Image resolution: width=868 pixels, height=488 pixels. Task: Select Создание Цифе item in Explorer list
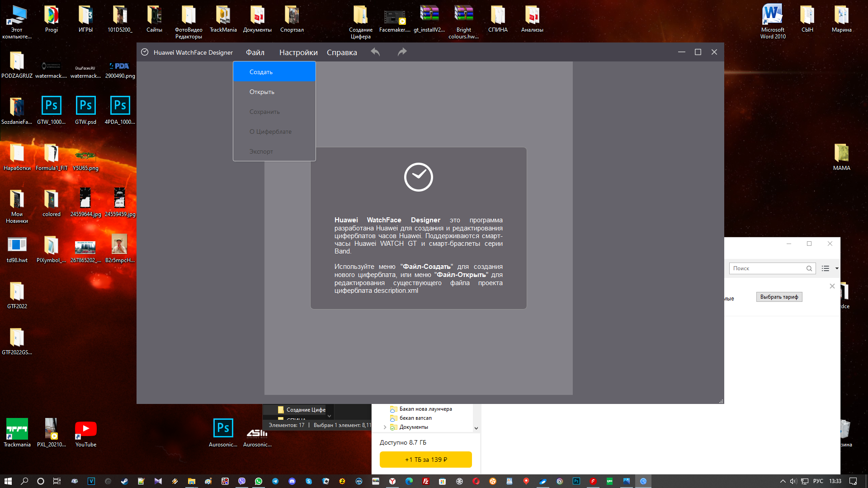pos(302,410)
